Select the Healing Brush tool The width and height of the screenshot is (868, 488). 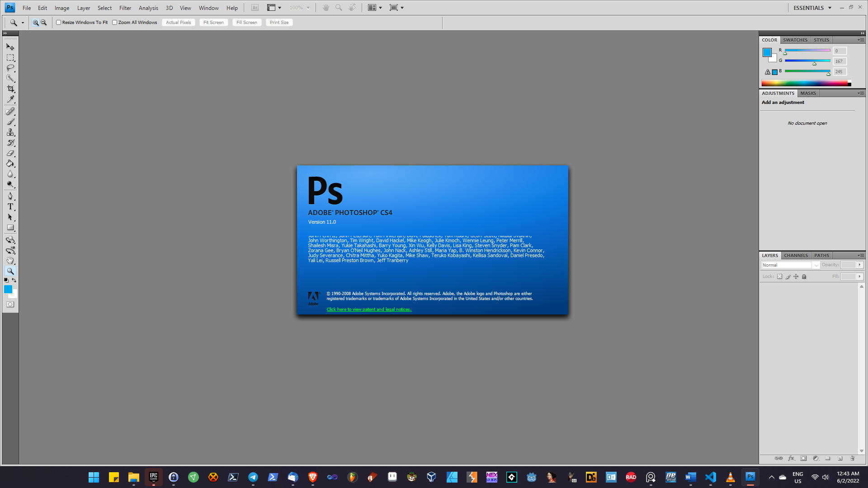tap(10, 111)
